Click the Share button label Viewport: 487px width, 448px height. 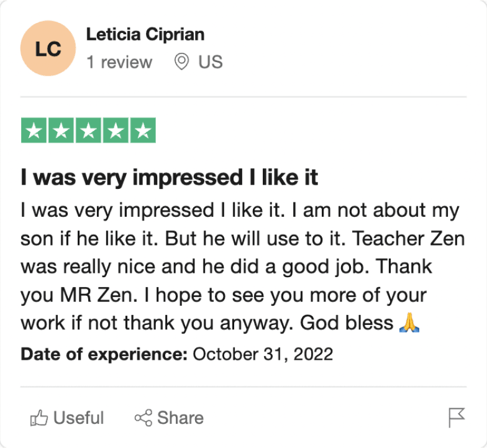(x=180, y=418)
